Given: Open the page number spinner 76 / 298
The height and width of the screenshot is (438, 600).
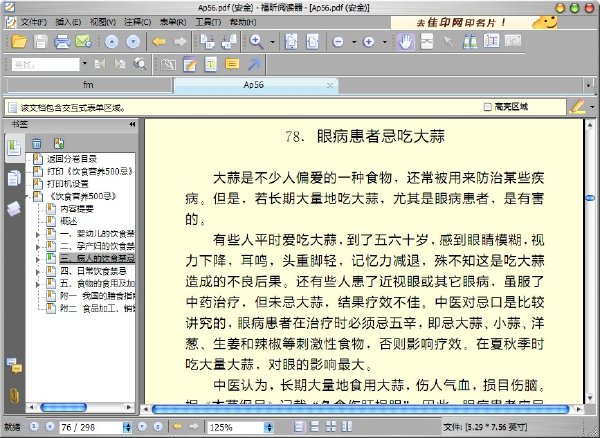Looking at the screenshot, I should point(127,427).
